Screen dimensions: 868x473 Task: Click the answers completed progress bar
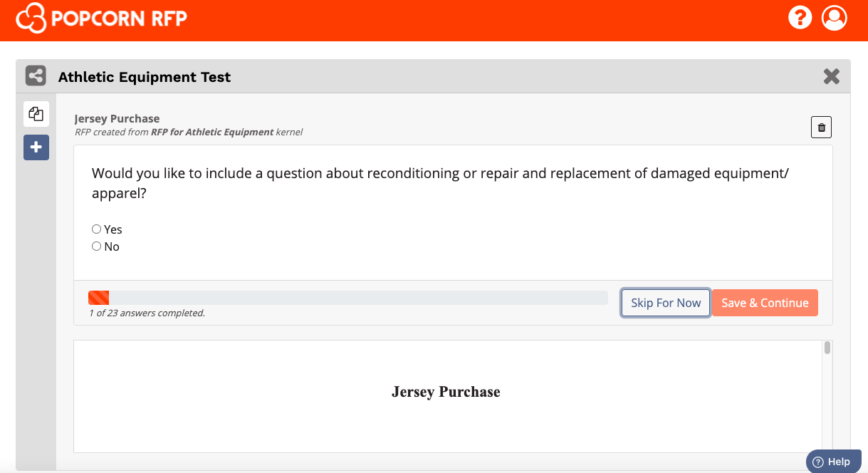[x=347, y=298]
